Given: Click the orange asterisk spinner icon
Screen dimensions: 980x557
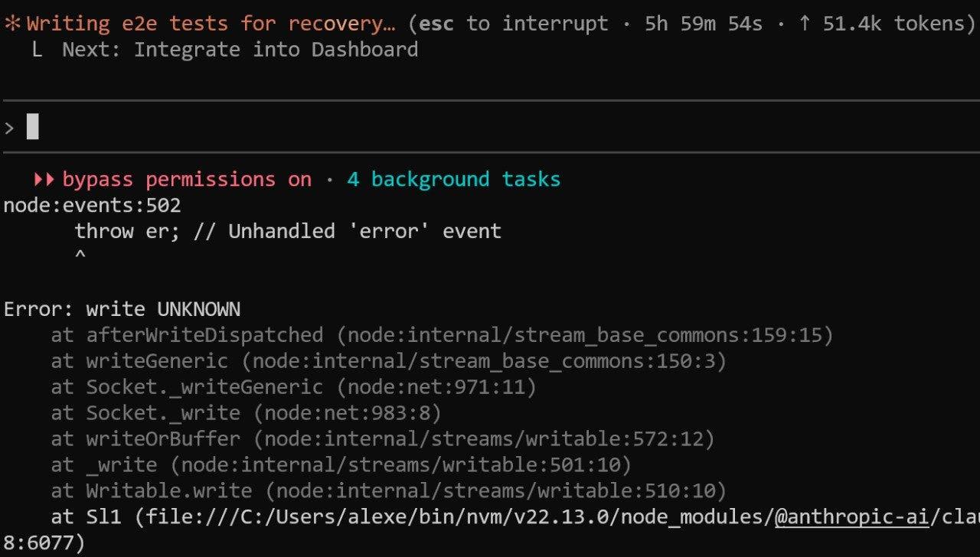Looking at the screenshot, I should coord(11,24).
